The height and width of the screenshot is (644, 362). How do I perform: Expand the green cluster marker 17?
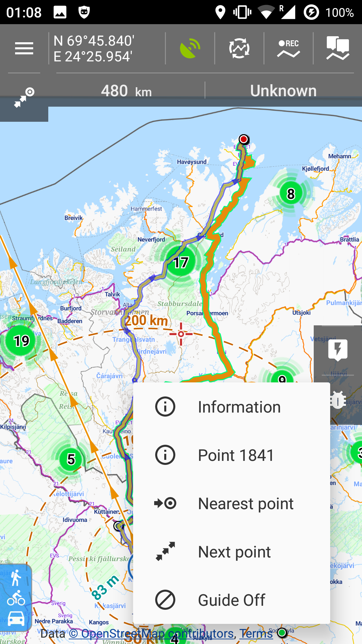(181, 262)
